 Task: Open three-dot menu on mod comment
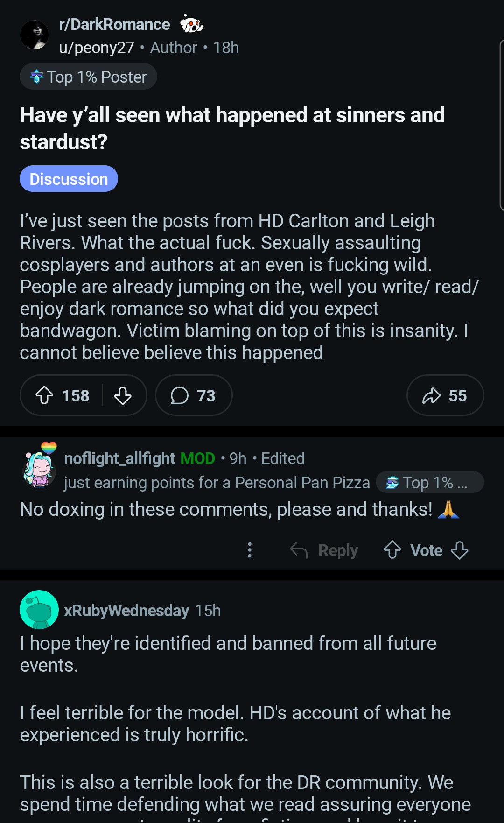250,550
